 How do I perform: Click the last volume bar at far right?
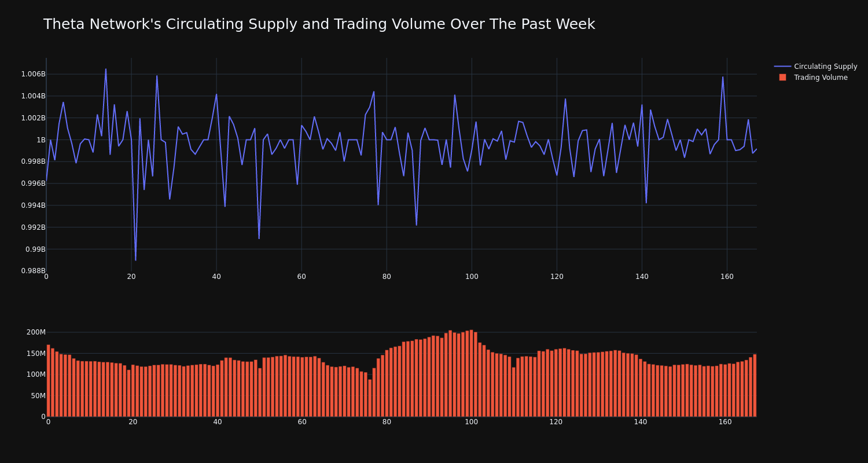point(755,385)
